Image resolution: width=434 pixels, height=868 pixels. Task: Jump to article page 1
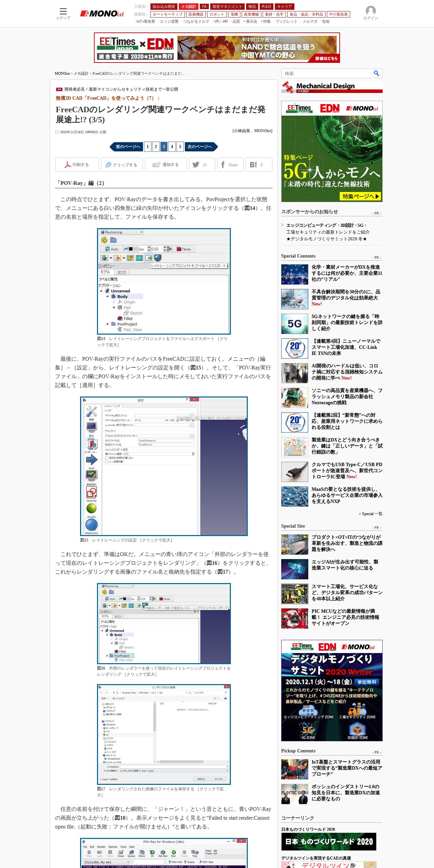click(x=148, y=147)
